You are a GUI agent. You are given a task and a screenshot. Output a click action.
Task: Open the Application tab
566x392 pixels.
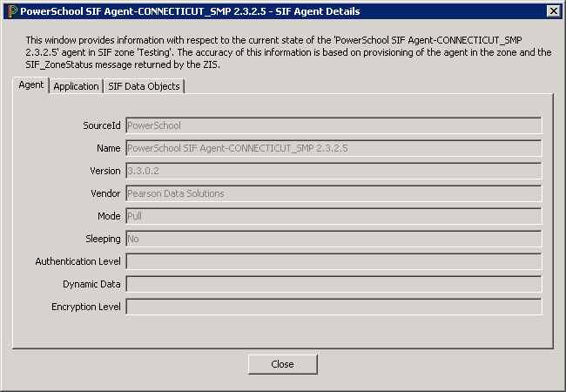(x=76, y=86)
